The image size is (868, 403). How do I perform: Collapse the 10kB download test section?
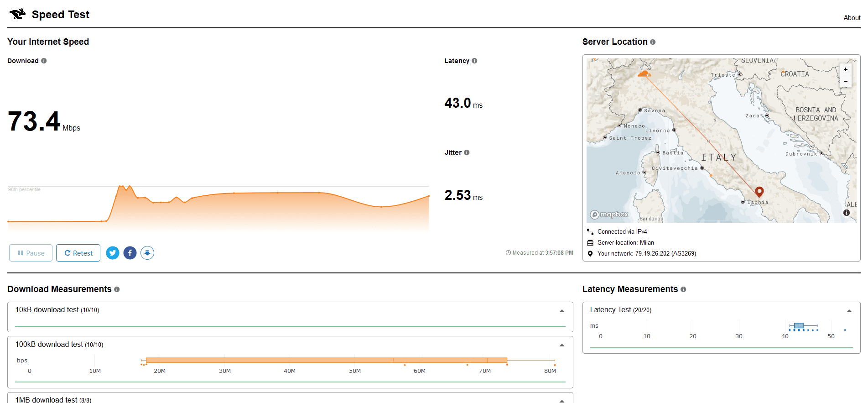562,311
